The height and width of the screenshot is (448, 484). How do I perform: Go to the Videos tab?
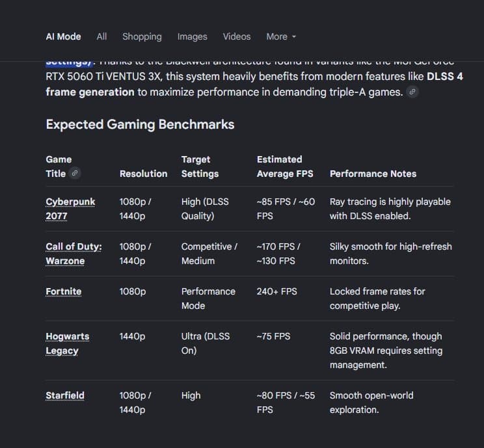[237, 36]
